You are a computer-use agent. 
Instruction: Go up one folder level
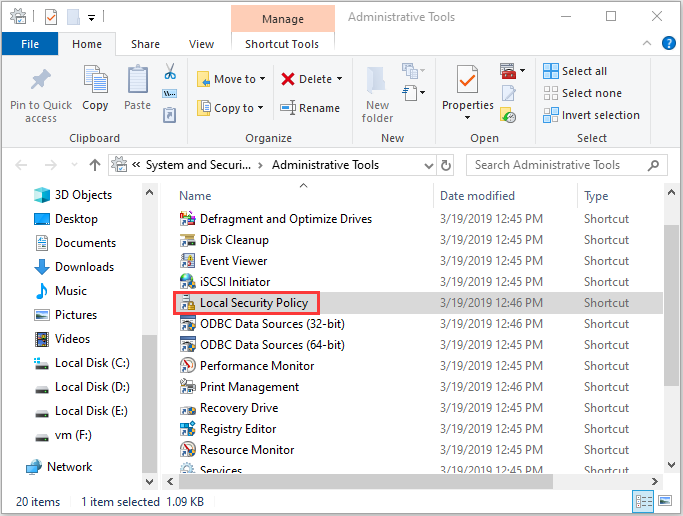[95, 165]
